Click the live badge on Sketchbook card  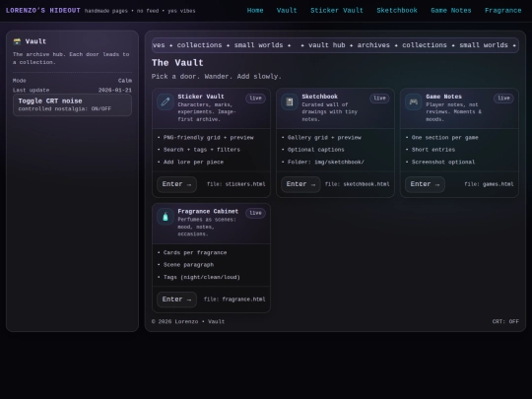tap(379, 99)
